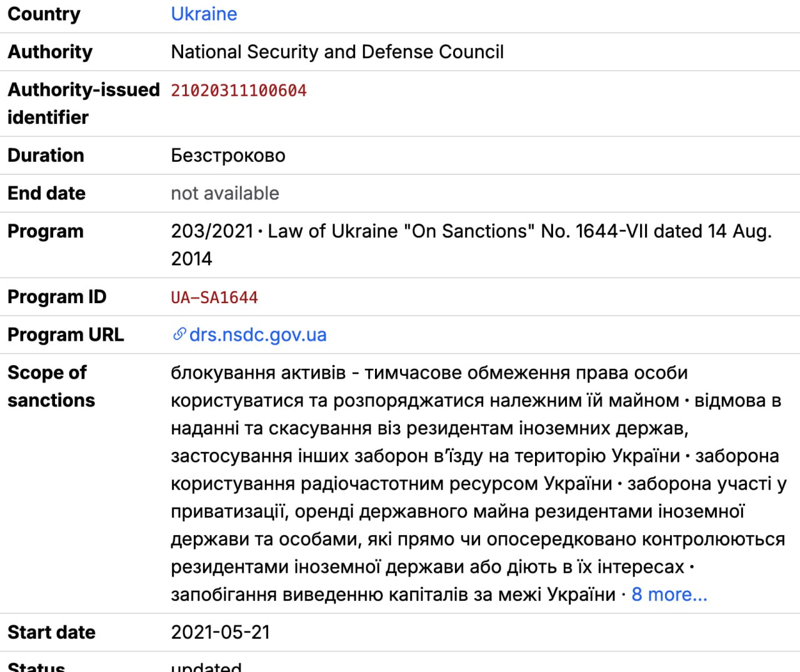Click the "Duration" row label
Image resolution: width=800 pixels, height=672 pixels.
(x=46, y=155)
